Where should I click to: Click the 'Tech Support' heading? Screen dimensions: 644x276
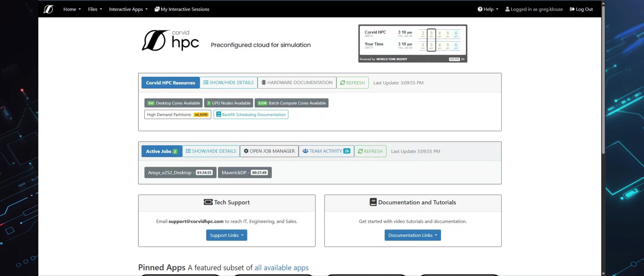click(x=232, y=202)
